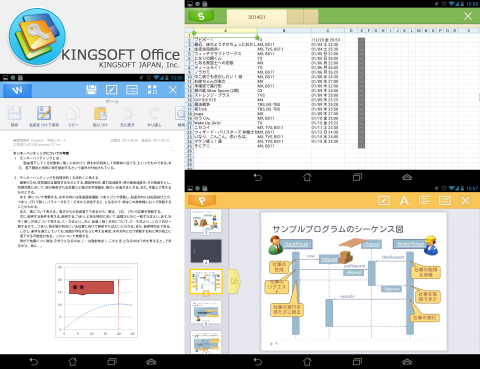Screen dimensions: 480x369
Task: Tap recent apps button below the spreadsheet
Action: (x=357, y=177)
